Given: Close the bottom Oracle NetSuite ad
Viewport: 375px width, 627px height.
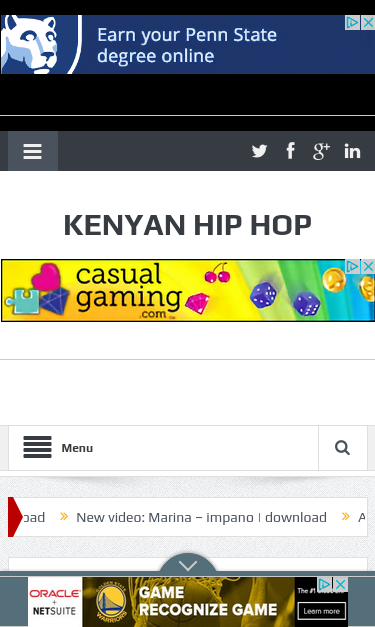Looking at the screenshot, I should point(340,585).
